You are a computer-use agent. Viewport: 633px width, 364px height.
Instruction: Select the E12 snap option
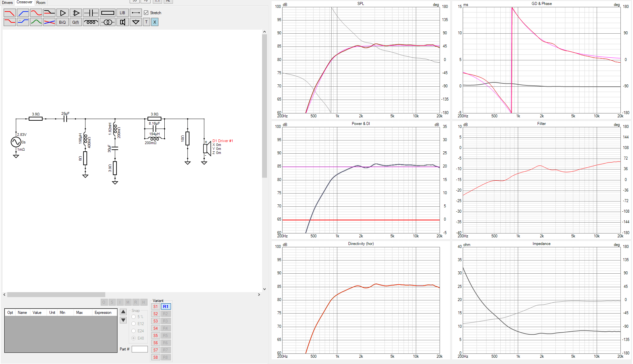click(134, 324)
